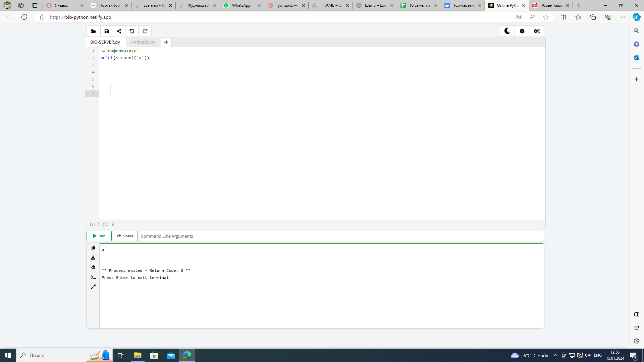Expand the terminal to fullscreen

(x=93, y=287)
